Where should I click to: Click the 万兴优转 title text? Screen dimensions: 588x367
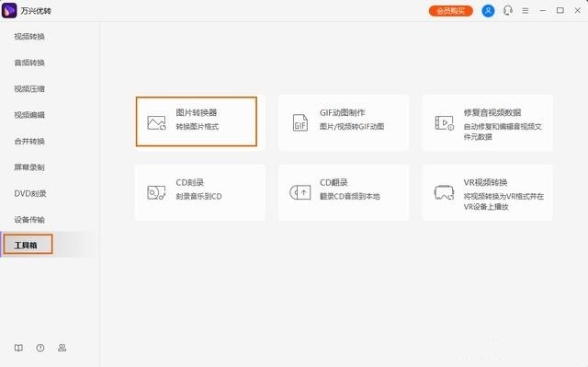[36, 11]
